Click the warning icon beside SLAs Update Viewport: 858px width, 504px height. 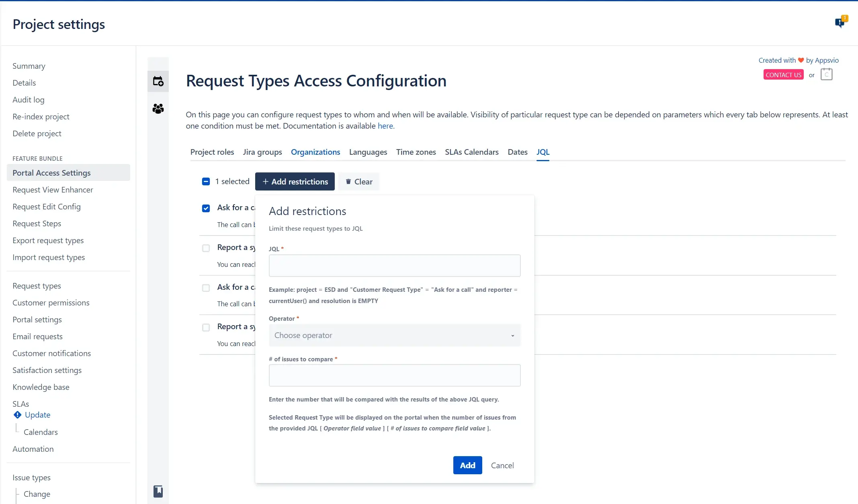coord(17,415)
